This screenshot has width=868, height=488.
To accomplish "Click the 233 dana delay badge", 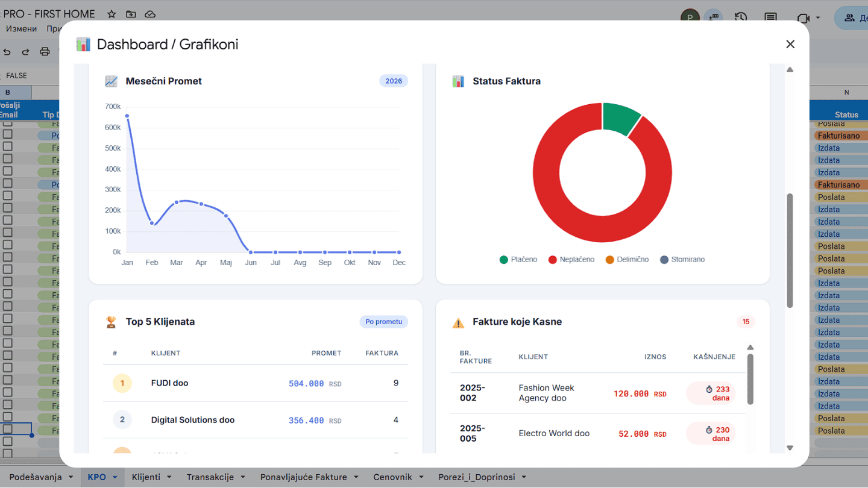I will (x=711, y=393).
